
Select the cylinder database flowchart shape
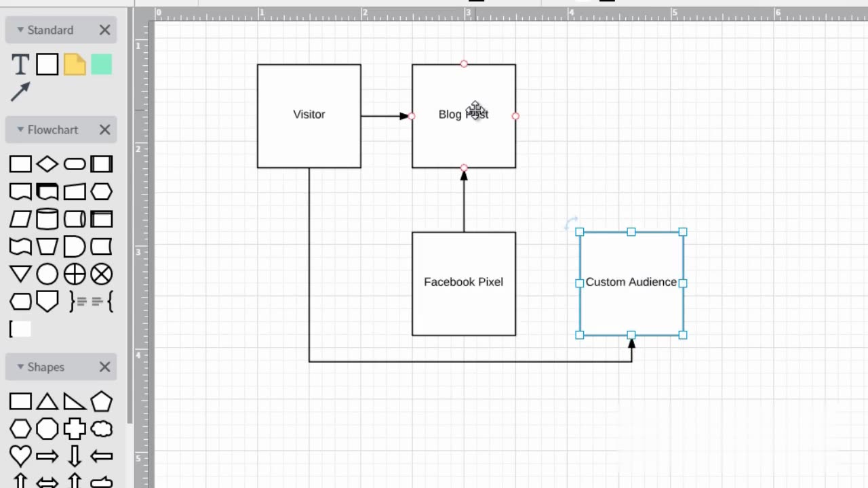(x=47, y=219)
